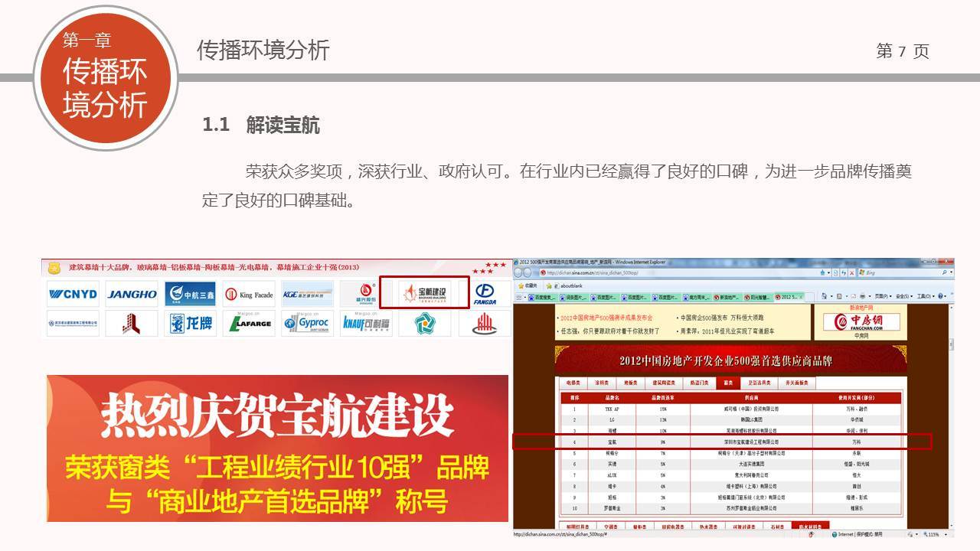
Task: Switch to the 开关面板类 category tab
Action: click(x=796, y=383)
